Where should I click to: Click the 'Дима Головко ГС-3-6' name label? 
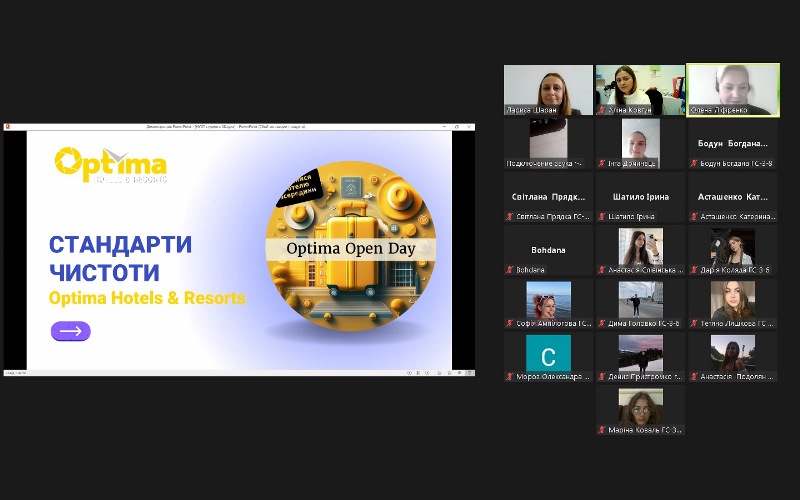click(x=644, y=323)
